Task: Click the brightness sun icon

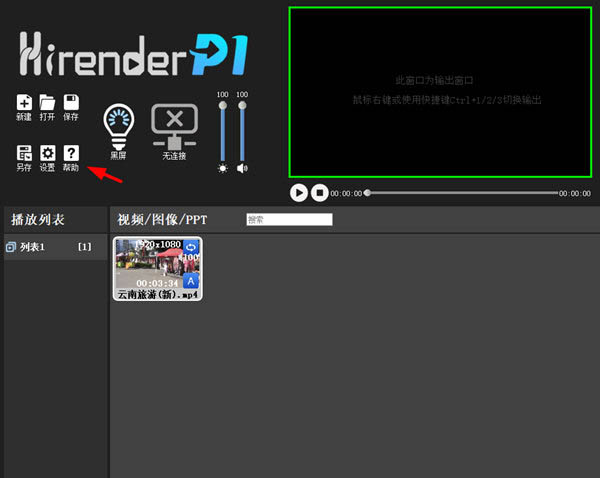Action: (x=223, y=168)
